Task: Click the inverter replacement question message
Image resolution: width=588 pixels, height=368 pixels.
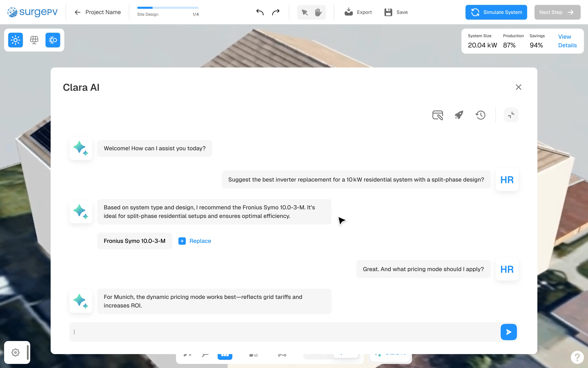Action: tap(356, 180)
